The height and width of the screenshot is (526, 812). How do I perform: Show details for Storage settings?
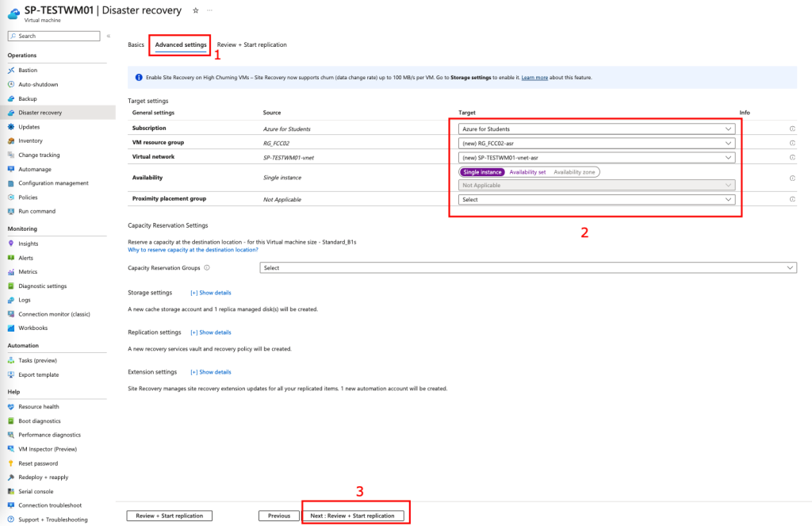pyautogui.click(x=211, y=293)
